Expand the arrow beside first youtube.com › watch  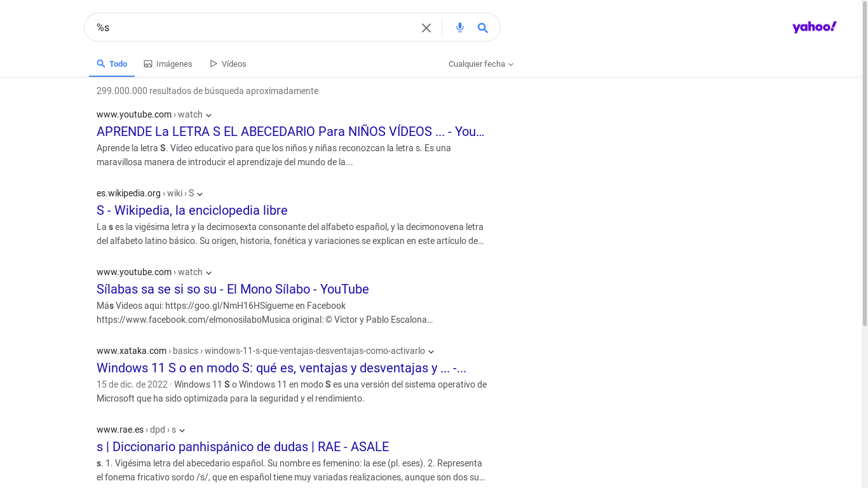tap(208, 115)
